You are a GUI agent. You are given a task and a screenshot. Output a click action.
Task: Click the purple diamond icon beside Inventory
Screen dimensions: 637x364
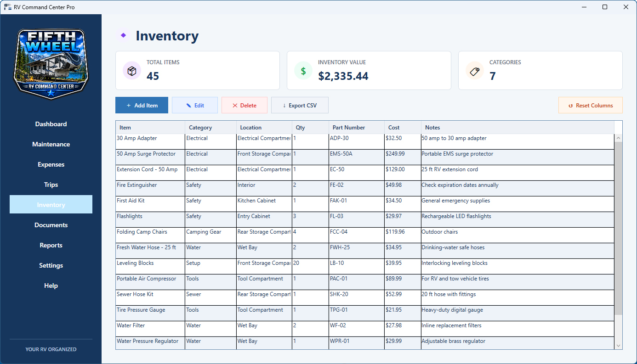click(x=123, y=35)
